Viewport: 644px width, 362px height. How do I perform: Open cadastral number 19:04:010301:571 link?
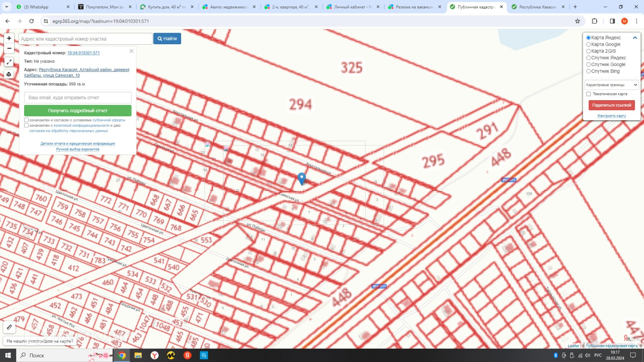click(x=83, y=53)
